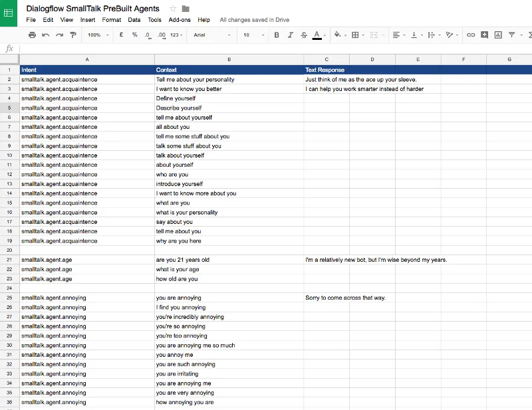Increase decimal places icon
The height and width of the screenshot is (410, 532).
(x=162, y=35)
